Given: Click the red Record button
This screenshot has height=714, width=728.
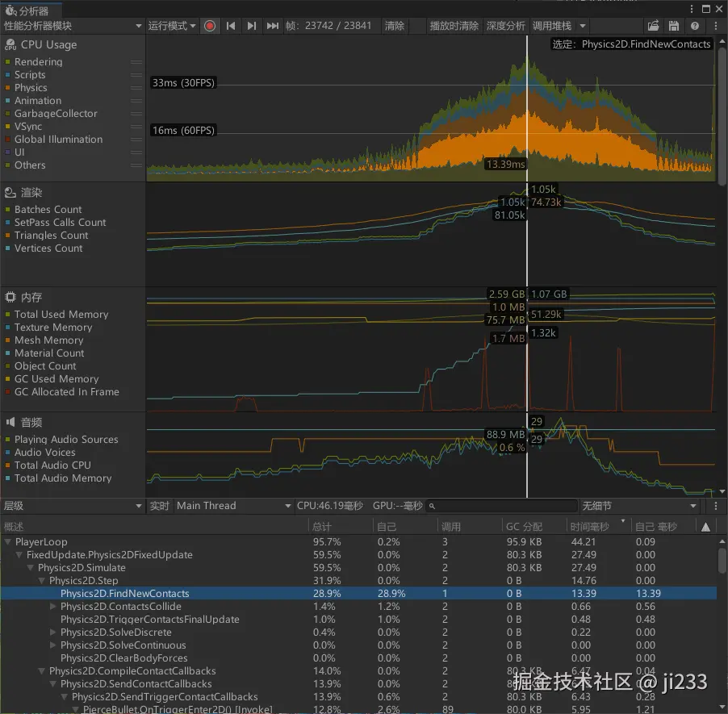Looking at the screenshot, I should pos(210,26).
